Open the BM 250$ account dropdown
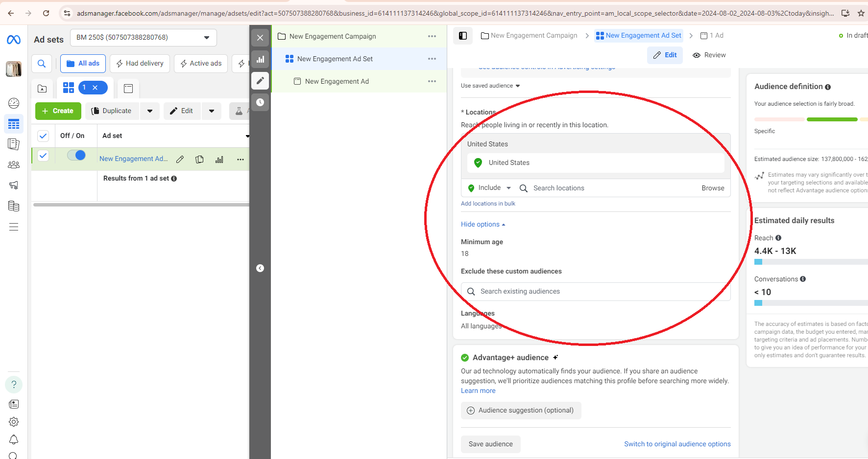 click(144, 37)
